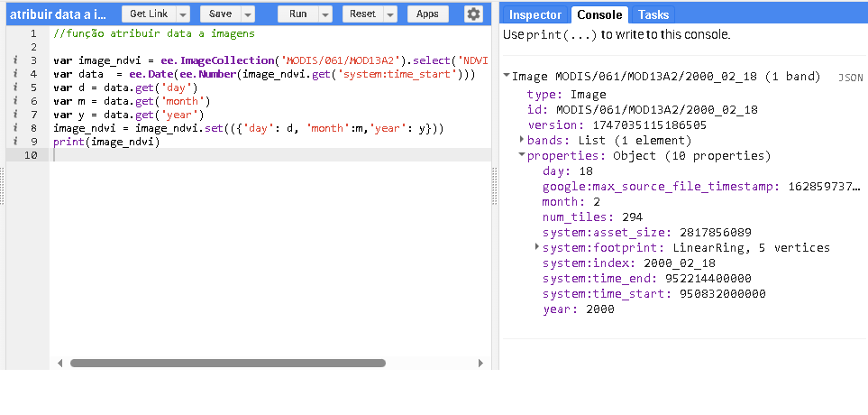Screen dimensions: 868x415
Task: Collapse the properties object in console
Action: (x=522, y=155)
